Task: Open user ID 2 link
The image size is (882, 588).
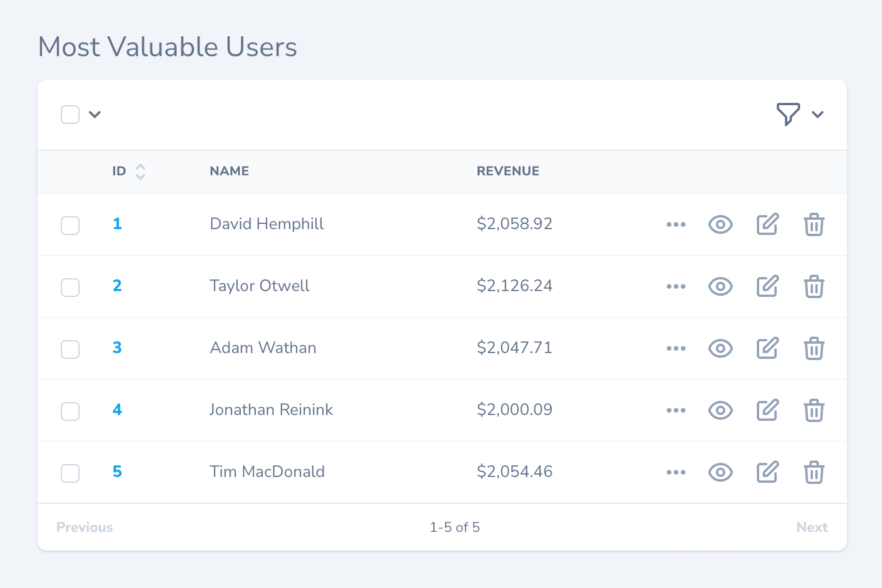Action: tap(117, 286)
